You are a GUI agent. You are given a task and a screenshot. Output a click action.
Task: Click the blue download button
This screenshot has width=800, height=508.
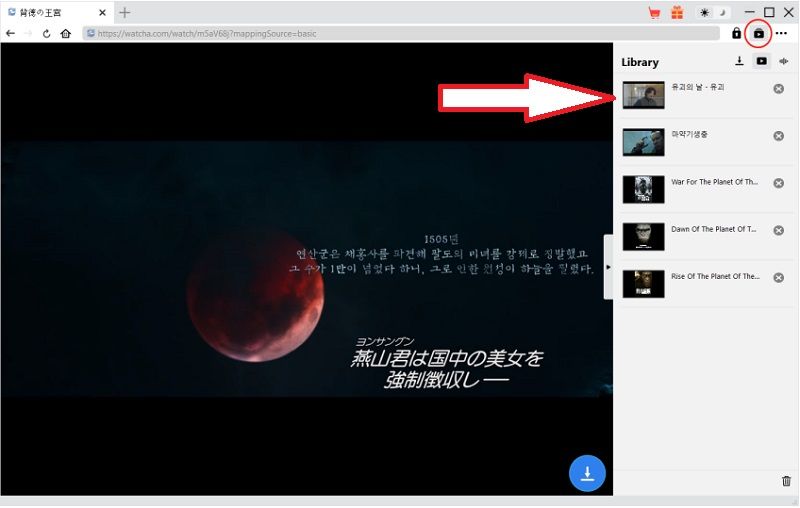click(587, 473)
